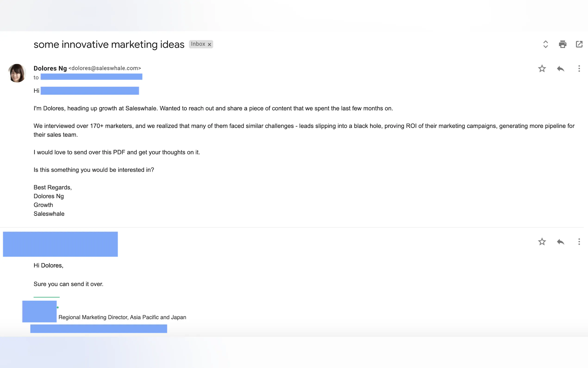Remove the Inbox label with its x
The height and width of the screenshot is (368, 588).
tap(209, 44)
